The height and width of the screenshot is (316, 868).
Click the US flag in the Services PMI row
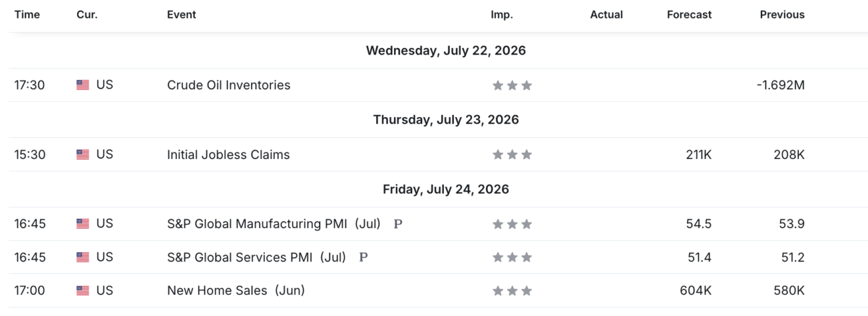pyautogui.click(x=83, y=258)
